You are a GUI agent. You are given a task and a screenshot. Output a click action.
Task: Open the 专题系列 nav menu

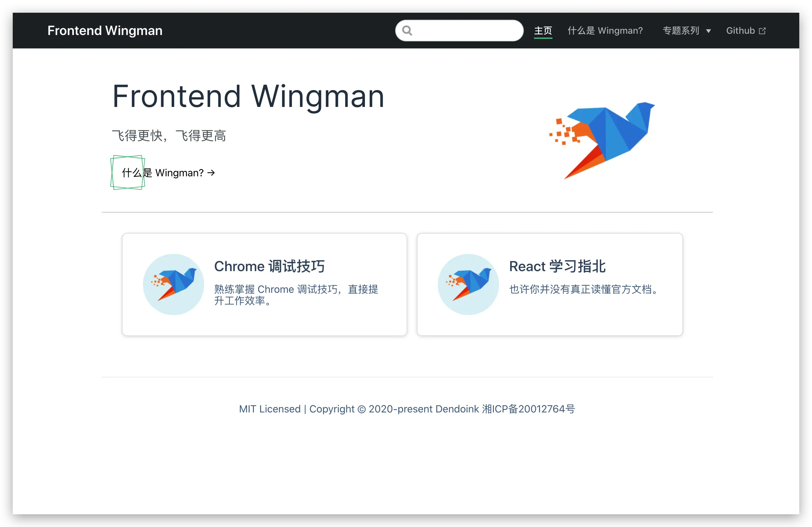[x=681, y=31]
